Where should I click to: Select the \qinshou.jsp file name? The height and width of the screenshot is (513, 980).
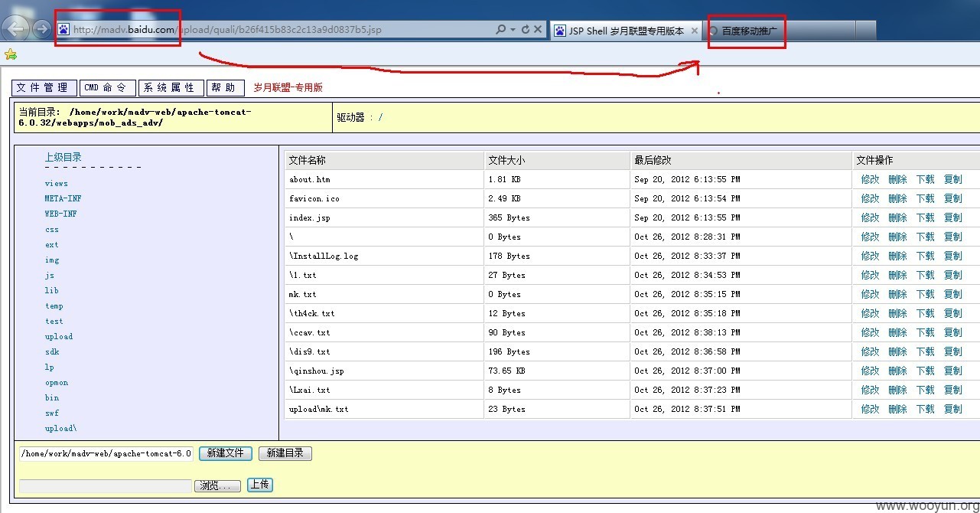click(x=316, y=371)
